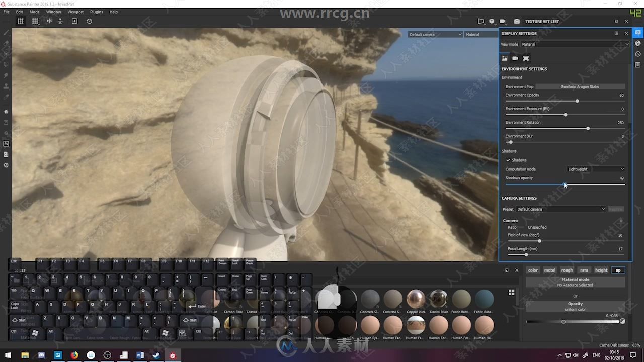Click the Texture Set List panel title
Screen dimensions: 644x362
click(x=542, y=22)
